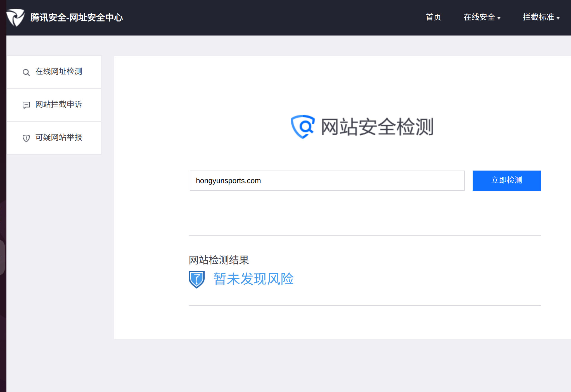571x392 pixels.
Task: Go to 首页 in top navigation
Action: [433, 17]
